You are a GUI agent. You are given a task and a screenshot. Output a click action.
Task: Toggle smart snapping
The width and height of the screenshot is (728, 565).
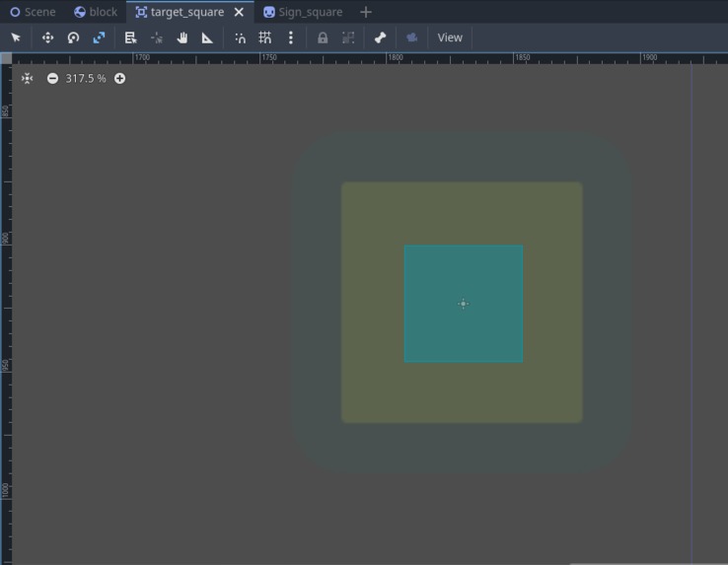(x=240, y=37)
